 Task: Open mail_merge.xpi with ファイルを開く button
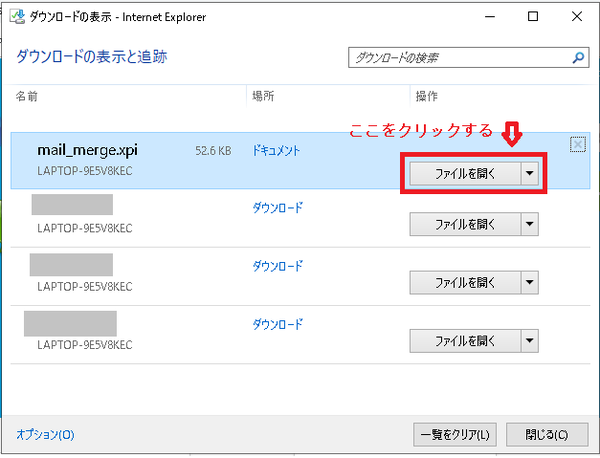pyautogui.click(x=465, y=173)
